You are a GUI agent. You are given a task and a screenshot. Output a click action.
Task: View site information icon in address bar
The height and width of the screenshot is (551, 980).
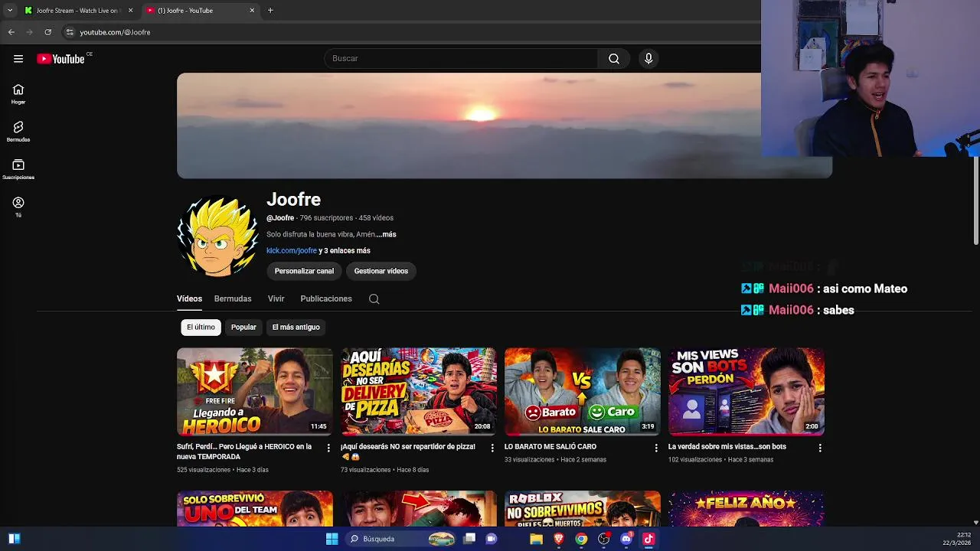(x=70, y=32)
